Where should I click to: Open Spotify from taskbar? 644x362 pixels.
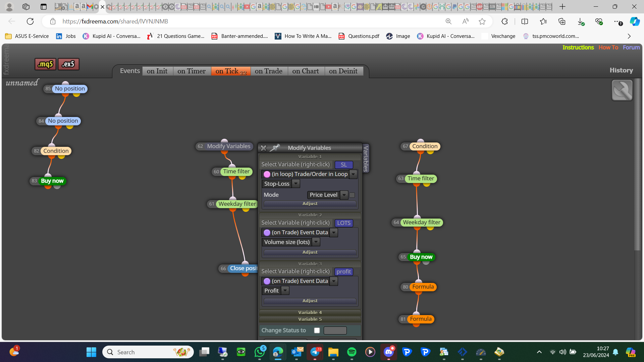click(352, 352)
